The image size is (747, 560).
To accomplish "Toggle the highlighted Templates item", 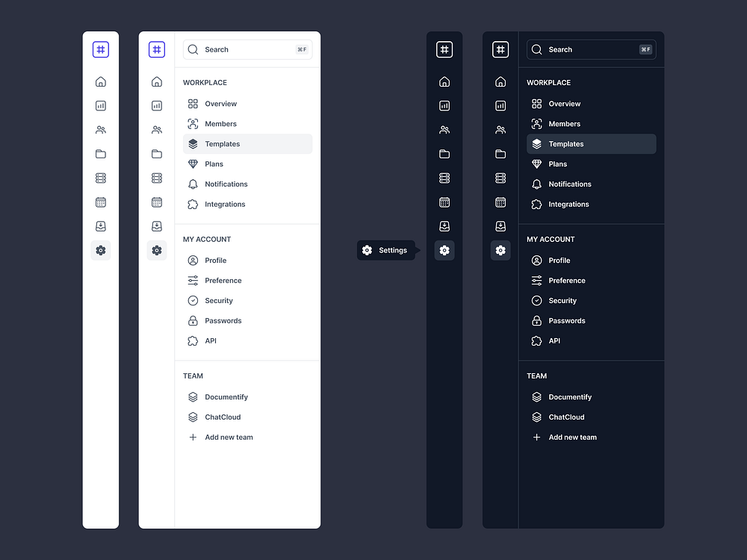I will point(247,143).
